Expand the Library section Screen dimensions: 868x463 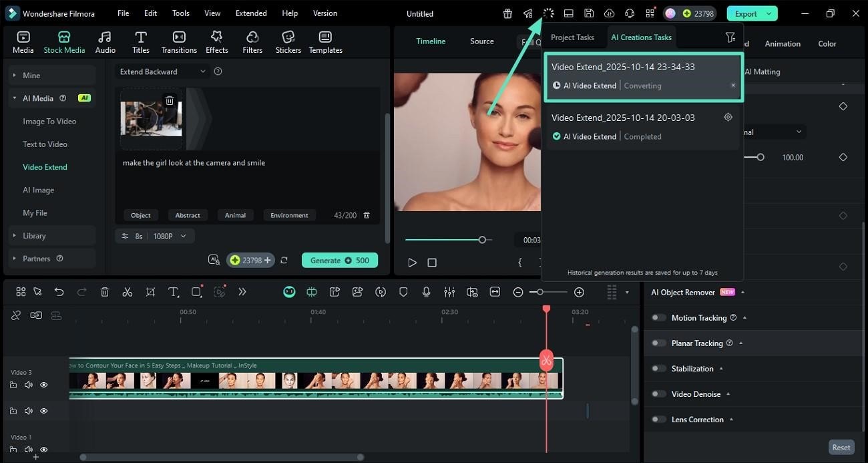pos(34,236)
